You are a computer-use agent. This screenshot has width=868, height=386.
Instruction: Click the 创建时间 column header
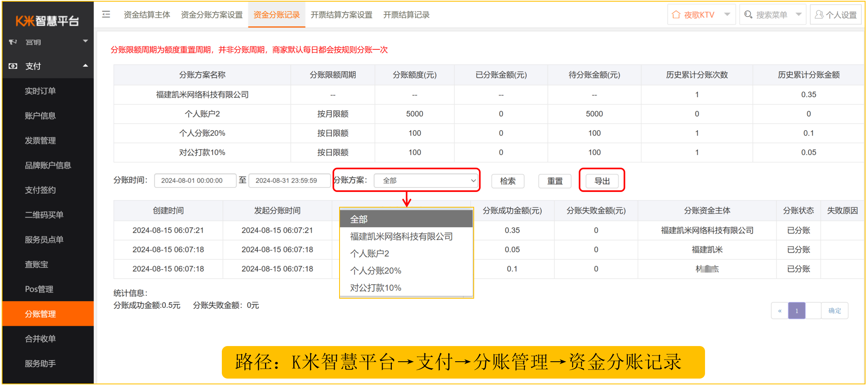click(x=168, y=211)
